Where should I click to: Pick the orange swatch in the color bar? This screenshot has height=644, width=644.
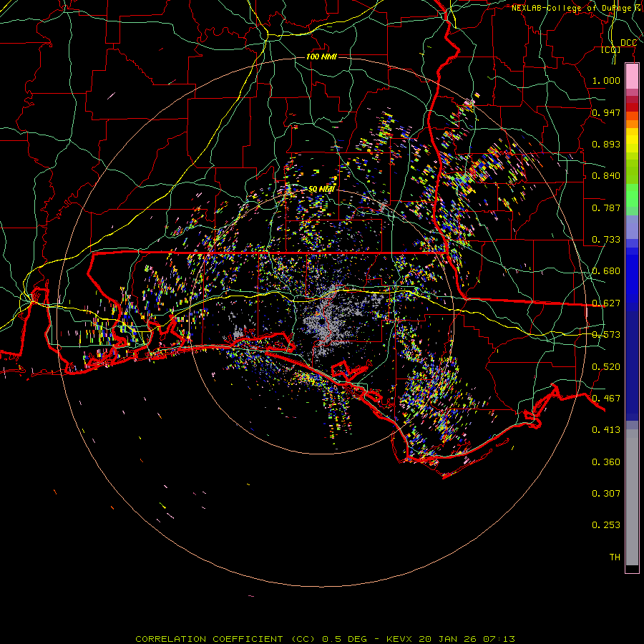tap(632, 124)
